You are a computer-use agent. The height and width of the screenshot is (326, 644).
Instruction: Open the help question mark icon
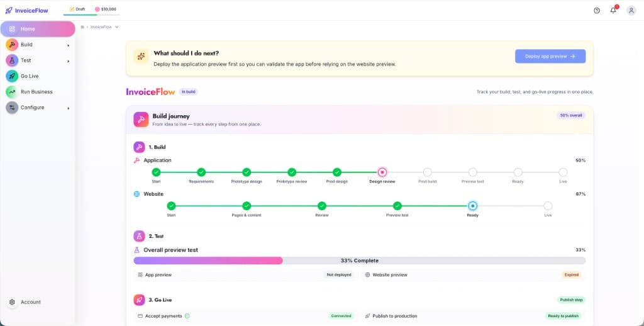click(597, 11)
